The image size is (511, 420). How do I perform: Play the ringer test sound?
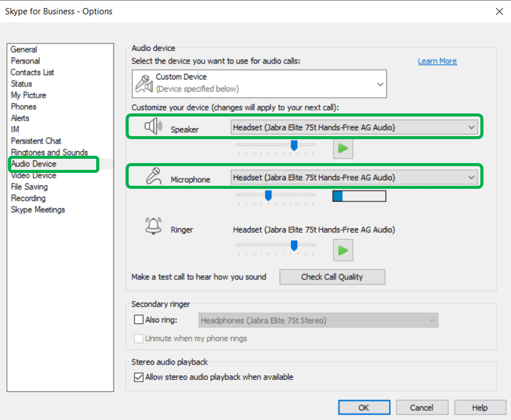point(343,250)
